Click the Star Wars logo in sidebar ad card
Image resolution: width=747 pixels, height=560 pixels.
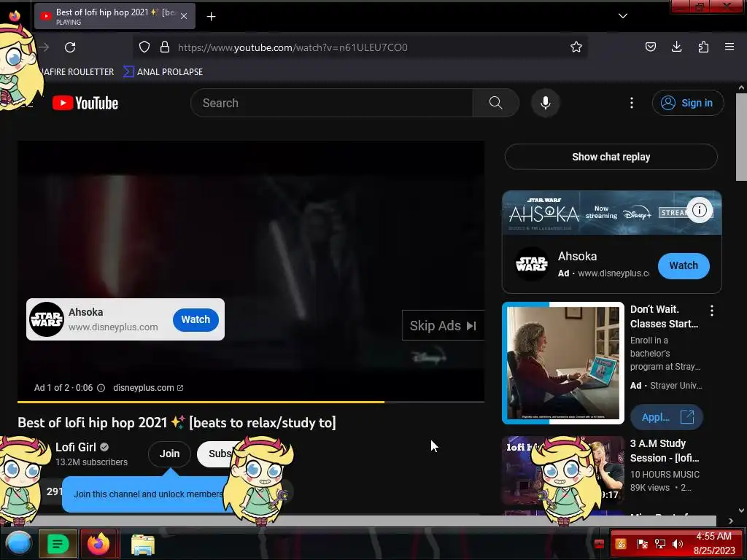coord(532,264)
